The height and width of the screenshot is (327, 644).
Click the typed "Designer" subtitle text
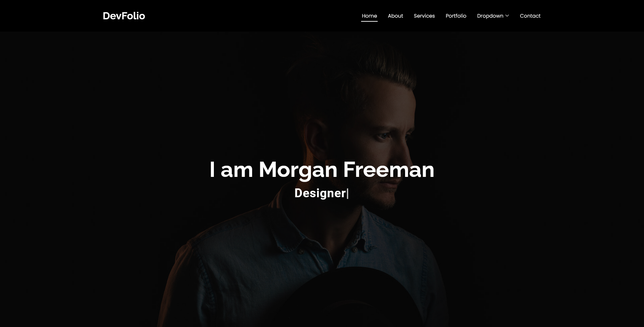click(x=320, y=193)
